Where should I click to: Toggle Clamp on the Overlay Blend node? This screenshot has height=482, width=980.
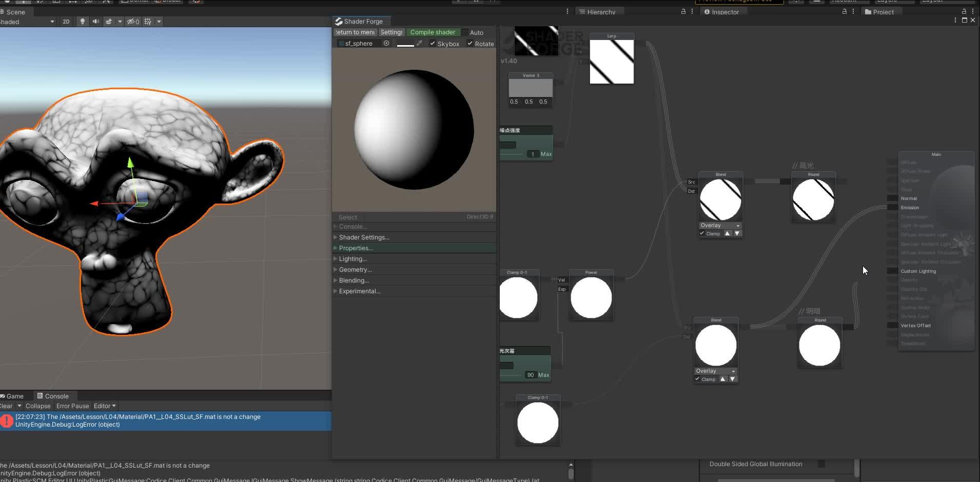tap(702, 233)
